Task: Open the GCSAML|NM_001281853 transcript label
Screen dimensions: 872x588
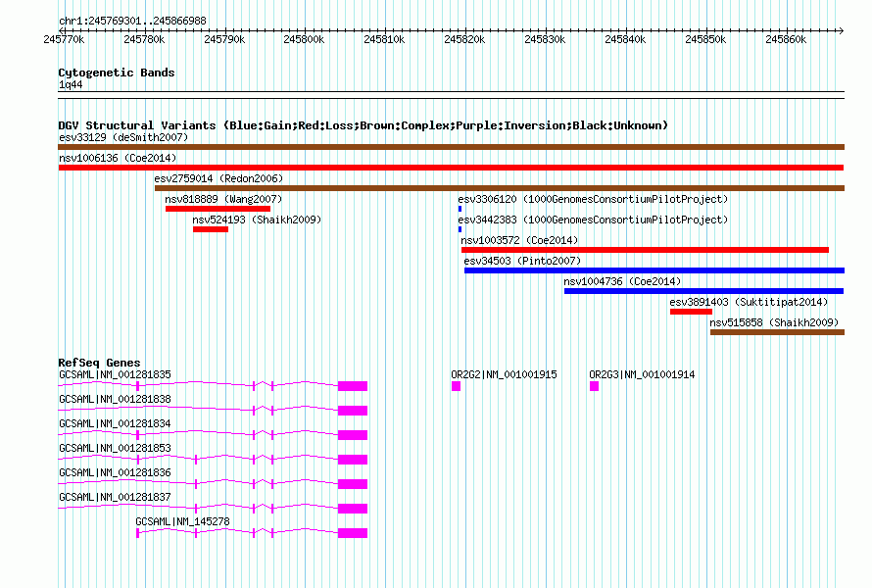Action: coord(115,448)
